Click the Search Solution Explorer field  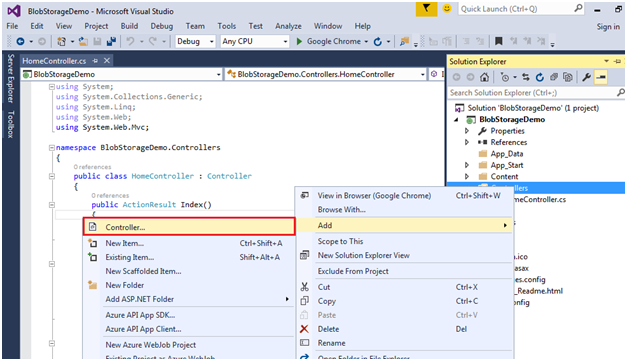click(x=536, y=93)
